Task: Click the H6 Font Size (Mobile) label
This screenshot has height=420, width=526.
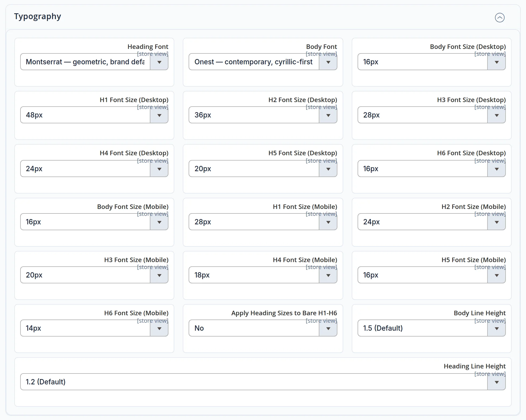Action: [136, 313]
